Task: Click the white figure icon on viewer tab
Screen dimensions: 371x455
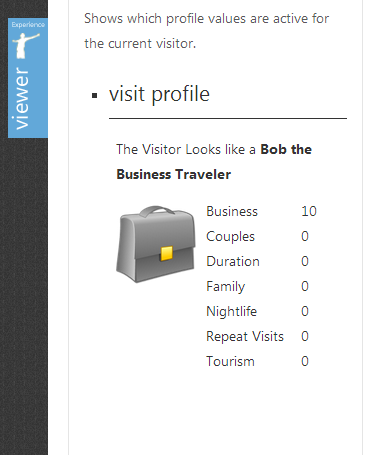Action: coord(25,46)
